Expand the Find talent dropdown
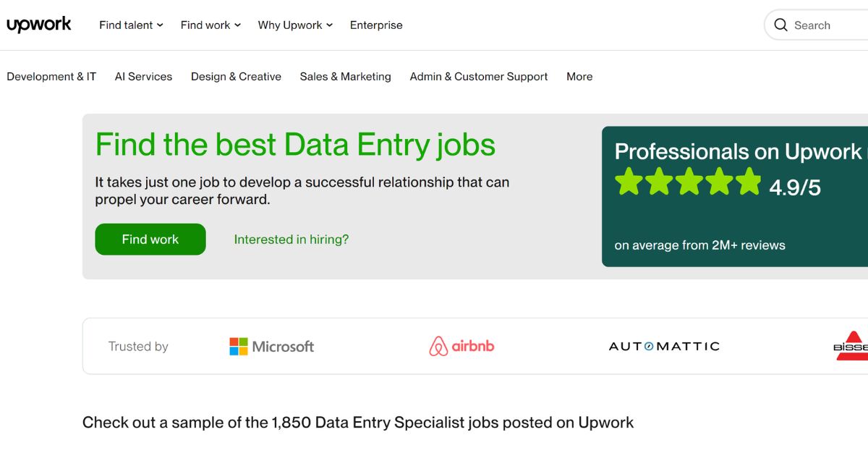This screenshot has height=456, width=868. 130,25
